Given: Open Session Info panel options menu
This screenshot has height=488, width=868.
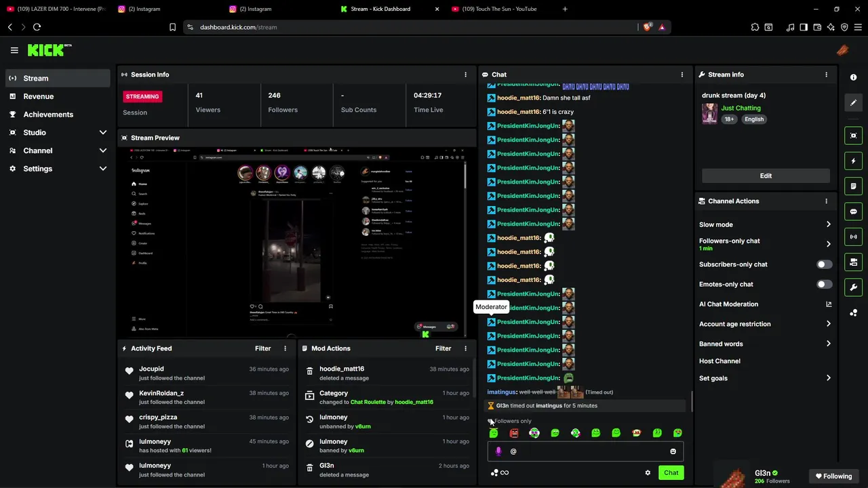Looking at the screenshot, I should pyautogui.click(x=465, y=75).
